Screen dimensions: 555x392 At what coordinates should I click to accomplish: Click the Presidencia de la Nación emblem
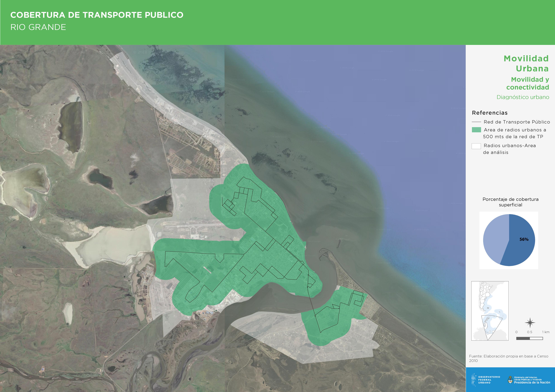pos(510,380)
